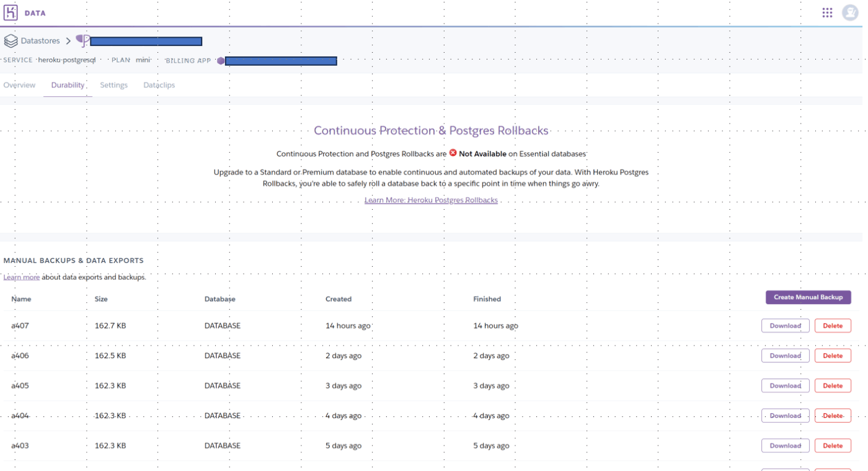The height and width of the screenshot is (471, 868).
Task: Click the mini plan text
Action: point(143,60)
